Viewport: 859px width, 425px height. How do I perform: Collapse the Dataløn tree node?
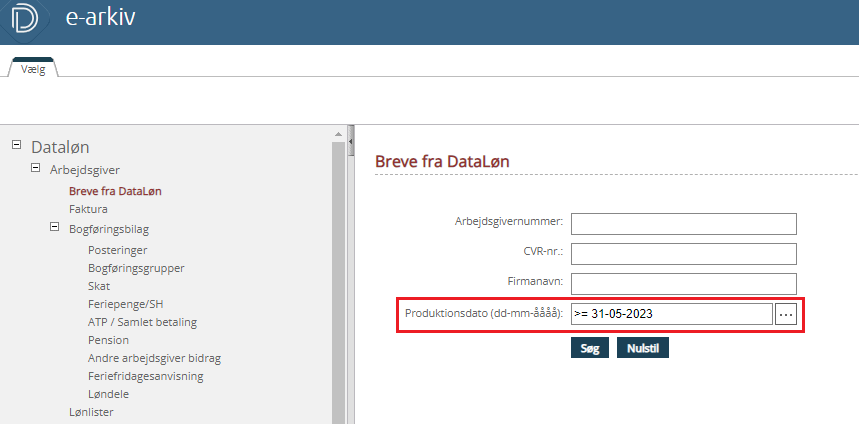click(16, 145)
